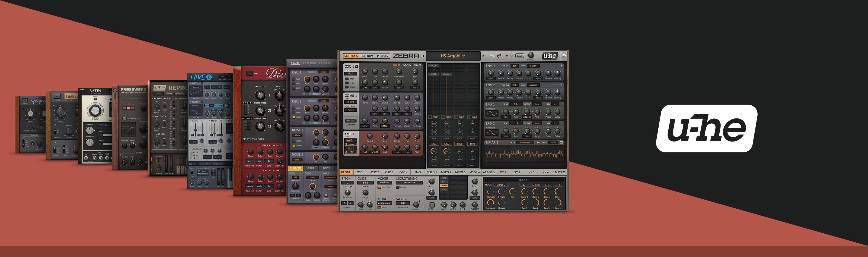Switch to the Synthesis tab in Zebra
868x257 pixels.
(351, 56)
